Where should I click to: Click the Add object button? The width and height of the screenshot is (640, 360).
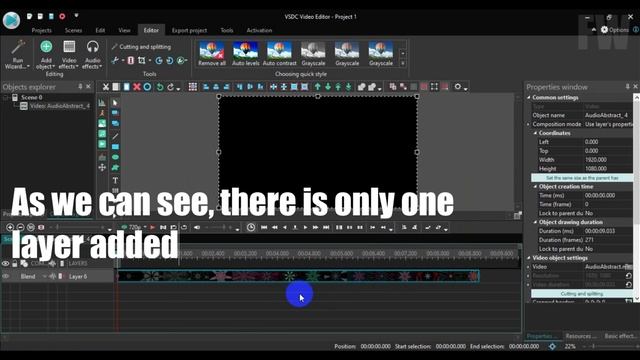coord(46,54)
